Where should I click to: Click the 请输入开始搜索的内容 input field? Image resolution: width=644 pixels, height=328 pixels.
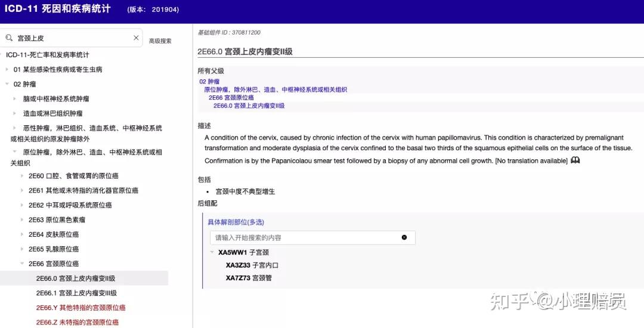pos(312,238)
